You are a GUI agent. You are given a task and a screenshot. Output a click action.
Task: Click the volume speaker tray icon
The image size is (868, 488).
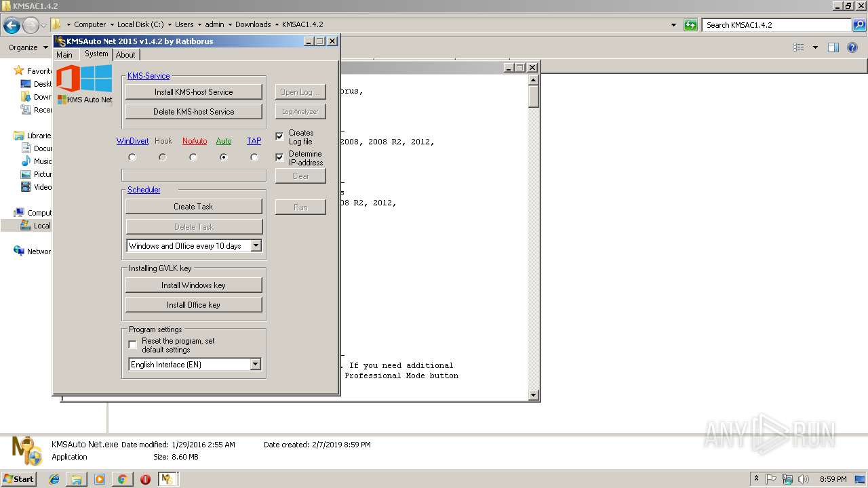804,479
